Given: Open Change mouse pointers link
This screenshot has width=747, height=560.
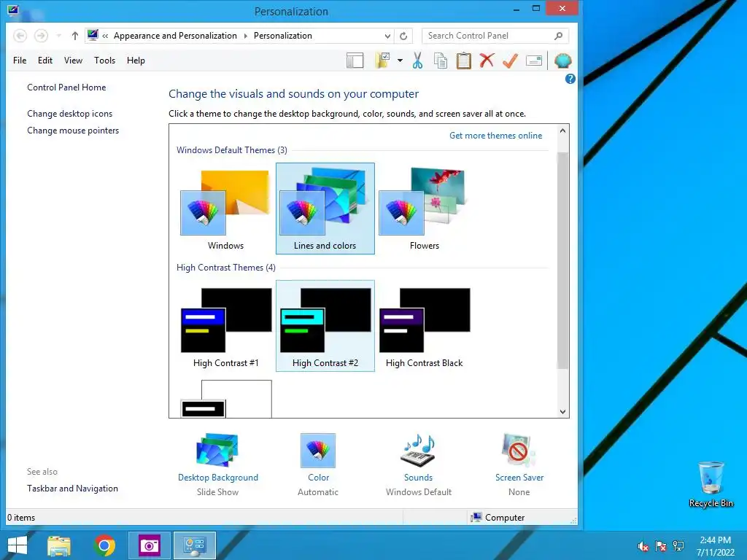Looking at the screenshot, I should click(73, 131).
